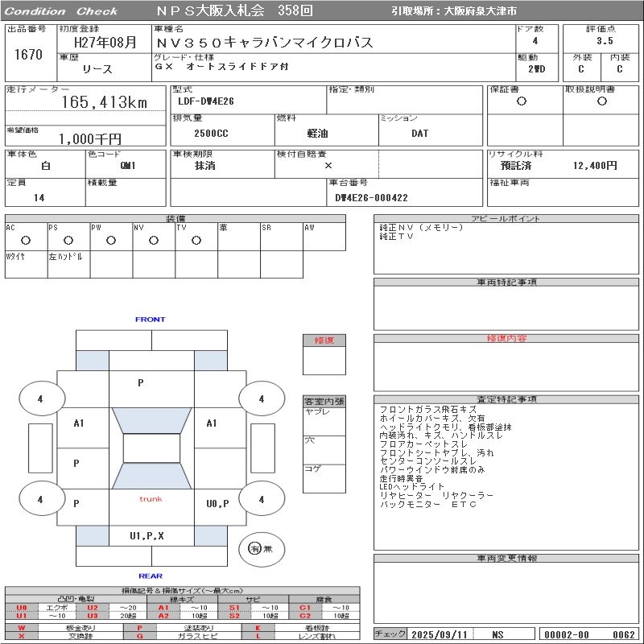
Task: Click the U1,P,X rear damage mark
Action: tap(147, 535)
